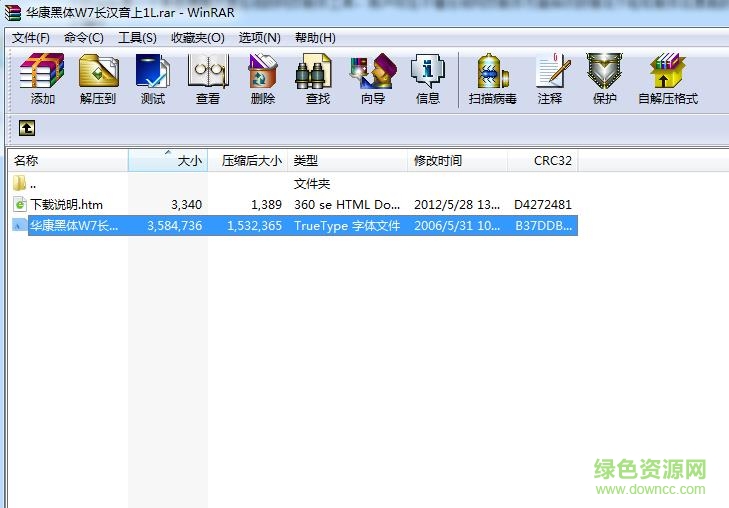Viewport: 729px width, 508px height.
Task: Click the font file icon in selected row
Action: pyautogui.click(x=19, y=225)
